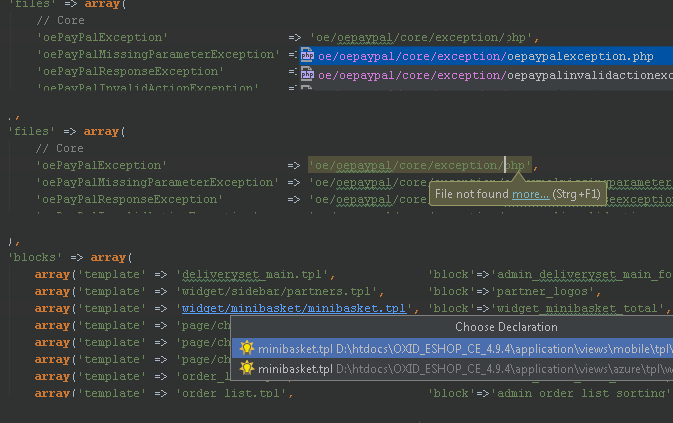
Task: Select oepaypalexception.php completion suggestion
Action: tap(486, 56)
